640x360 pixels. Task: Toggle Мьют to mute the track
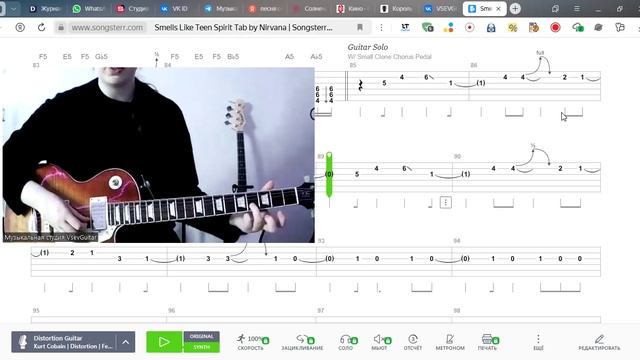[x=380, y=342]
